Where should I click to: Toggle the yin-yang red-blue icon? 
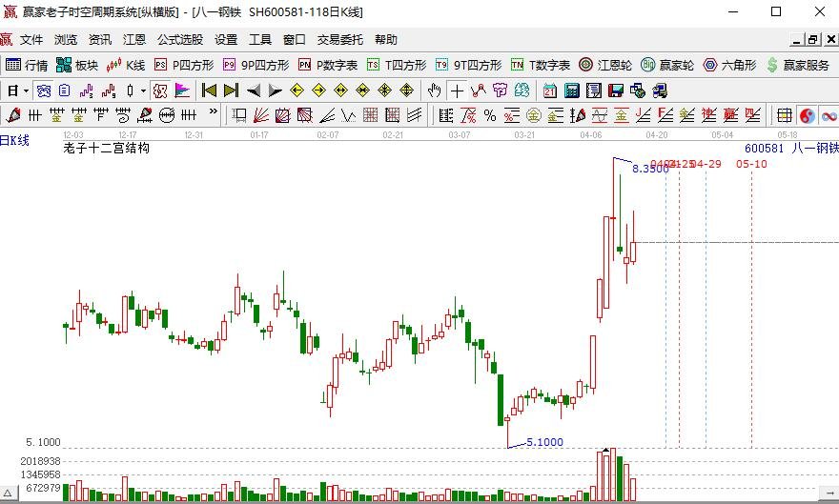coord(807,115)
